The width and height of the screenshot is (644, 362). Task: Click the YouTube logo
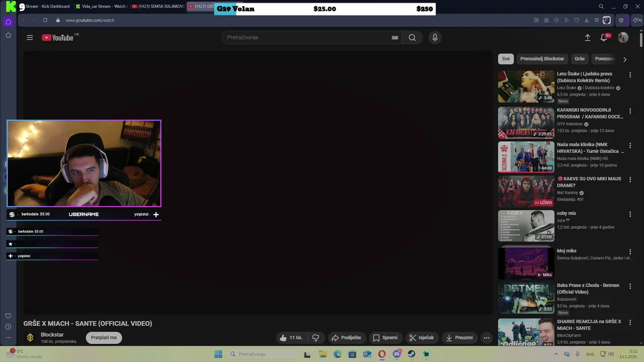[x=58, y=37]
